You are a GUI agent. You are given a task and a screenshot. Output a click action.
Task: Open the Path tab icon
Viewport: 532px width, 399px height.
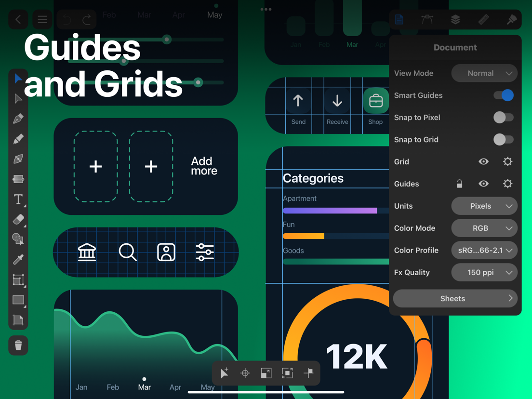[x=427, y=19]
